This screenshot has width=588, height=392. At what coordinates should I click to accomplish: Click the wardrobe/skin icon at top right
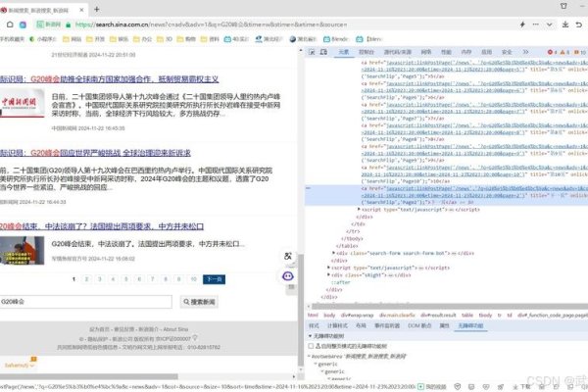[563, 6]
